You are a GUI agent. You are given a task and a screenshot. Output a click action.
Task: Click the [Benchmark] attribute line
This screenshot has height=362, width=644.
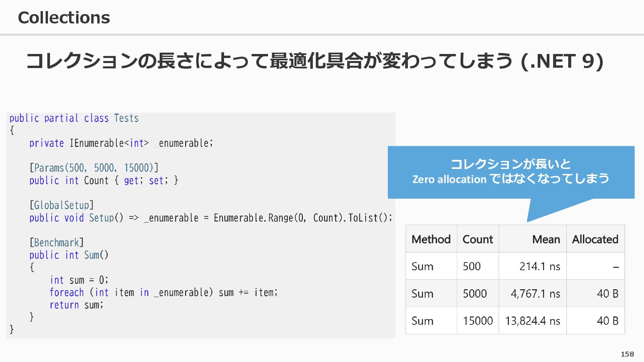pos(57,243)
